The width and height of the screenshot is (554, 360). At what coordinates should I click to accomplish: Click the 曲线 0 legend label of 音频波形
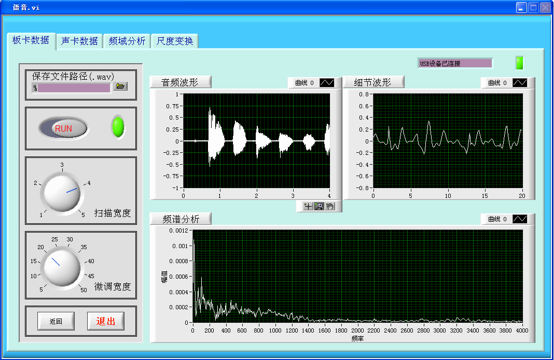(304, 83)
